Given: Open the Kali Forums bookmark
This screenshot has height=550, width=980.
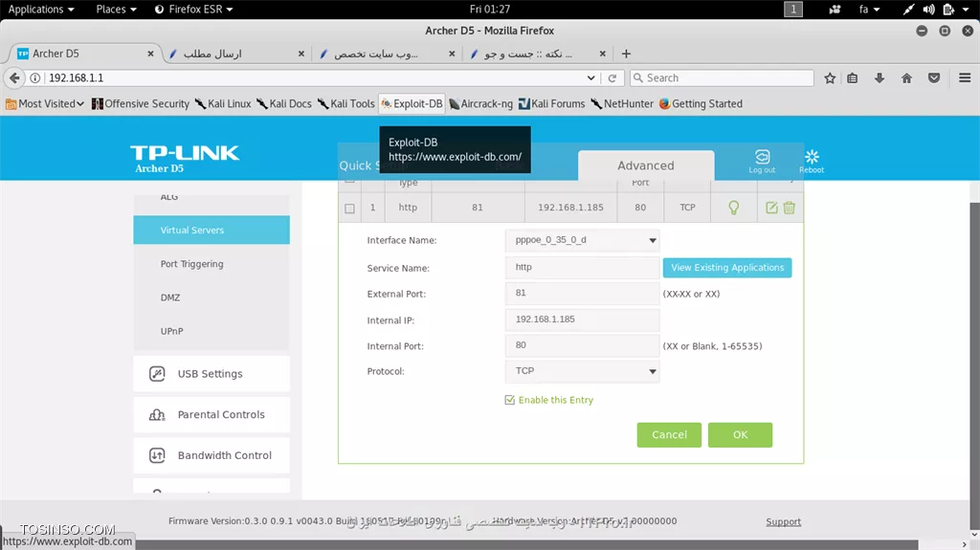Looking at the screenshot, I should 551,103.
